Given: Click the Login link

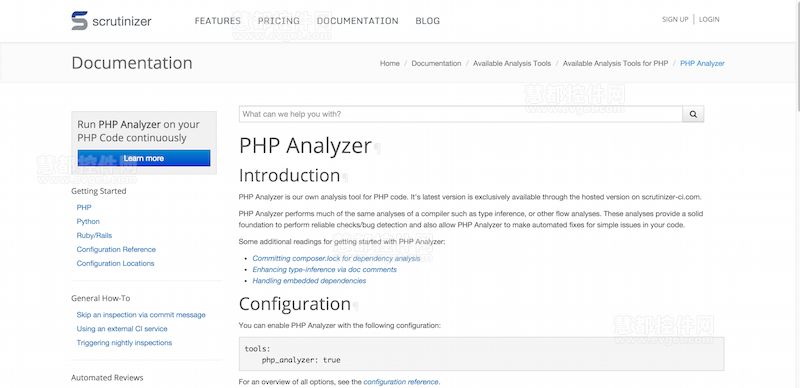Looking at the screenshot, I should tap(709, 19).
